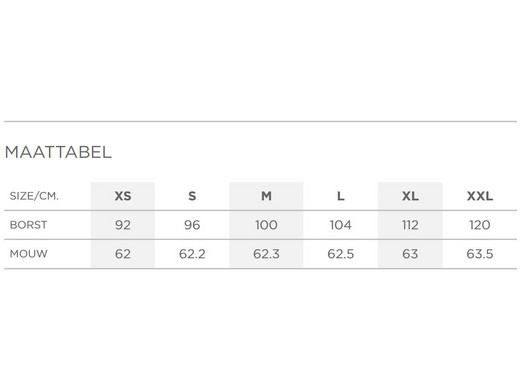
Task: Click the mouw value 62.2
Action: pyautogui.click(x=192, y=254)
